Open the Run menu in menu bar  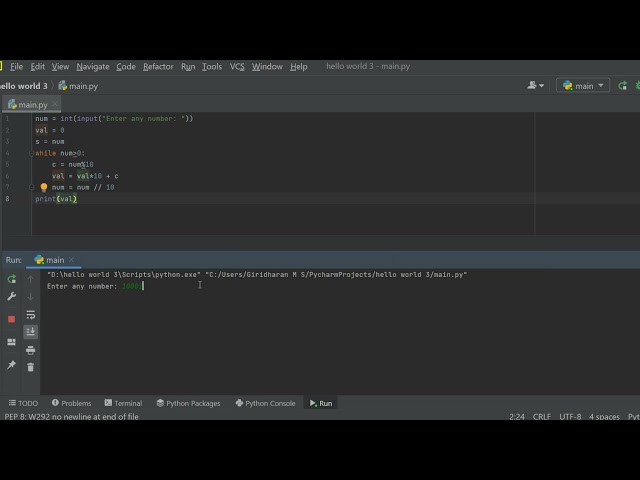(x=188, y=67)
